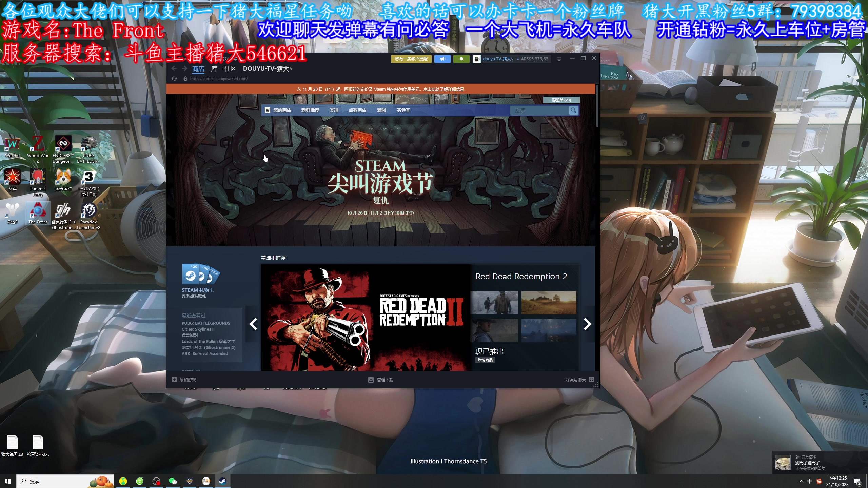
Task: Open recently viewed Ghostrunner 2
Action: click(x=209, y=348)
